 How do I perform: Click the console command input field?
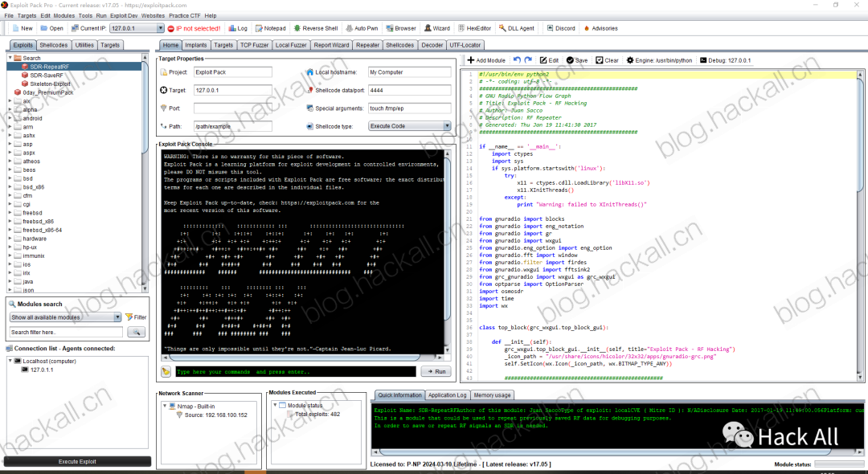296,372
